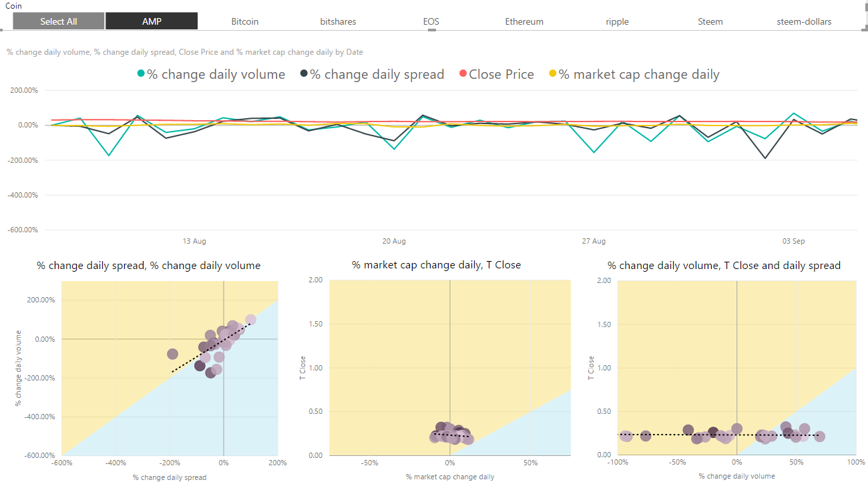Choose bitshares in the coin filter
The width and height of the screenshot is (868, 488).
click(x=338, y=21)
